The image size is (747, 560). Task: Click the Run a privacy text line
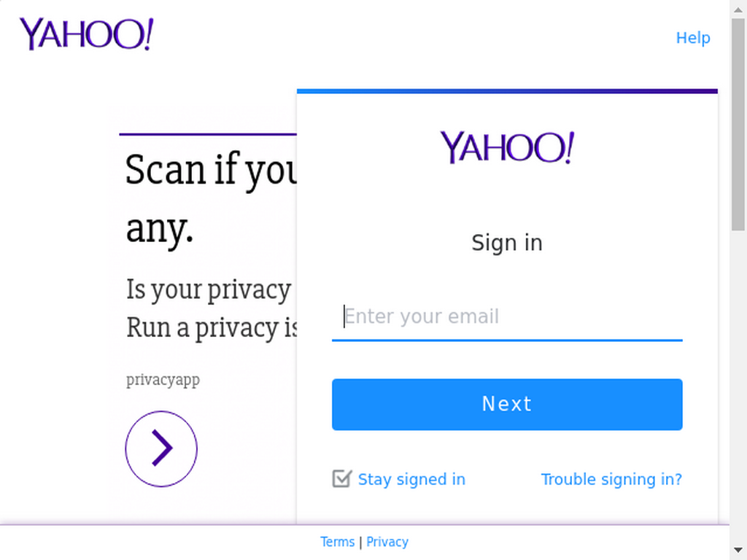[x=212, y=328]
